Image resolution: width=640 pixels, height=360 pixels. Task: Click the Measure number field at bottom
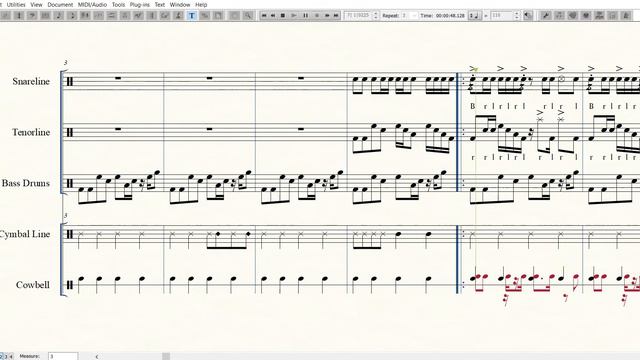tap(63, 356)
